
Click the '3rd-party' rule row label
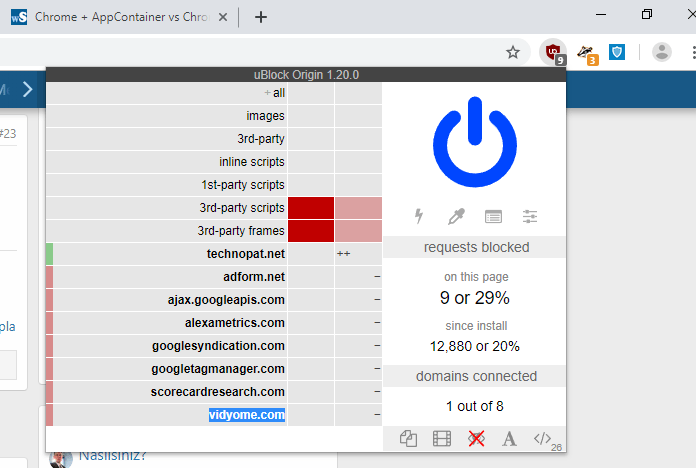tap(261, 139)
